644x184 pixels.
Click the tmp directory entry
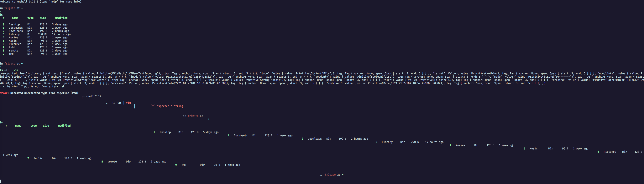11,54
